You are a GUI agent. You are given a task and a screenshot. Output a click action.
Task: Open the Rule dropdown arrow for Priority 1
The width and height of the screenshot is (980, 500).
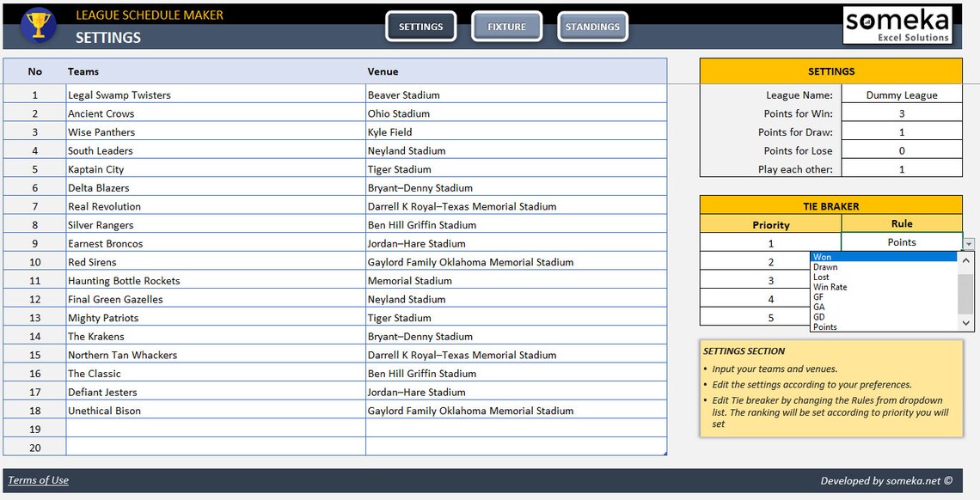point(970,243)
